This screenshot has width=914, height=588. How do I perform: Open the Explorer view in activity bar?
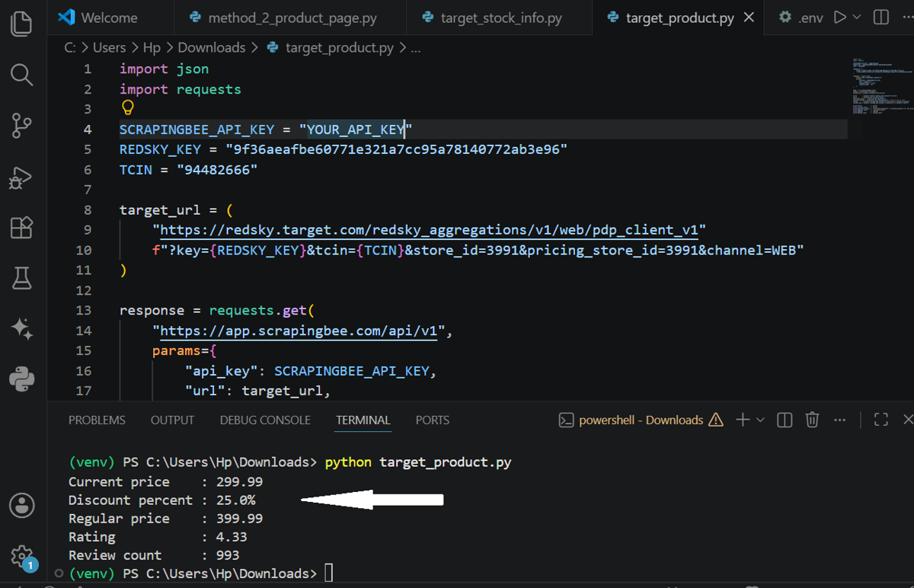click(21, 24)
